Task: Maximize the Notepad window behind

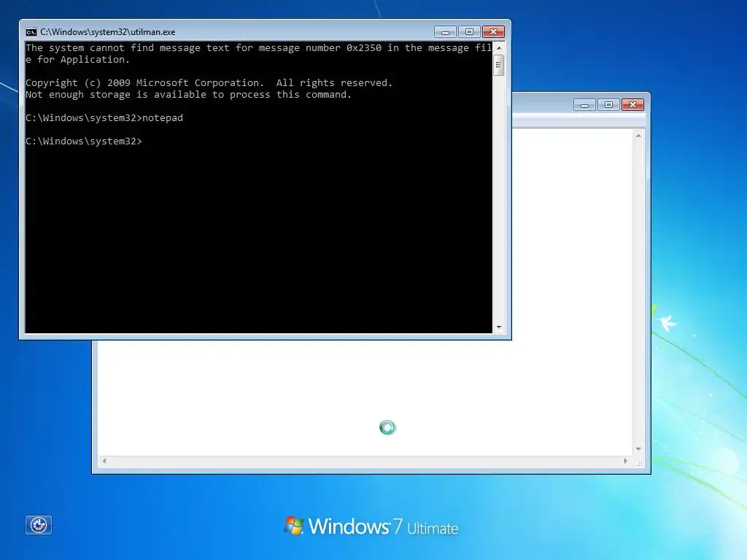Action: click(609, 105)
